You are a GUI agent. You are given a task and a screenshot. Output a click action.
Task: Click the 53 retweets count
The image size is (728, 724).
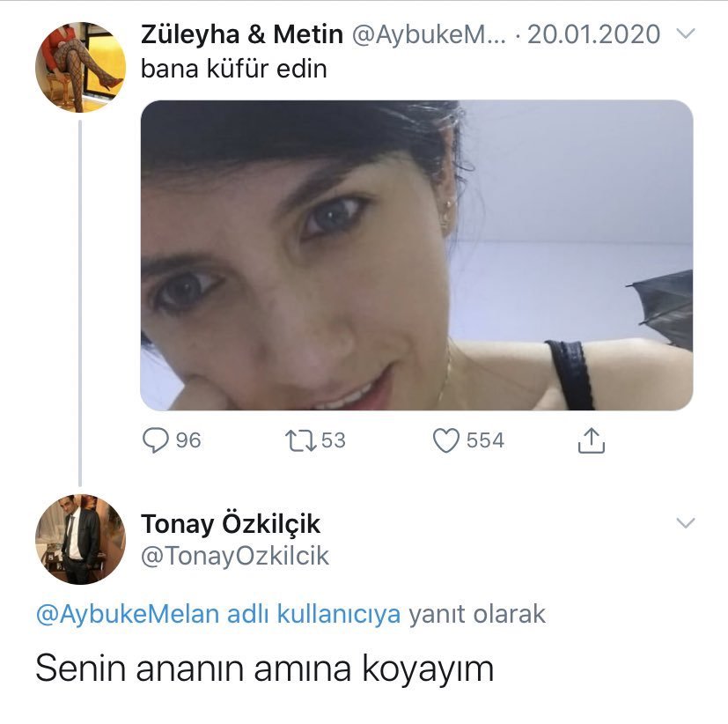coord(334,440)
